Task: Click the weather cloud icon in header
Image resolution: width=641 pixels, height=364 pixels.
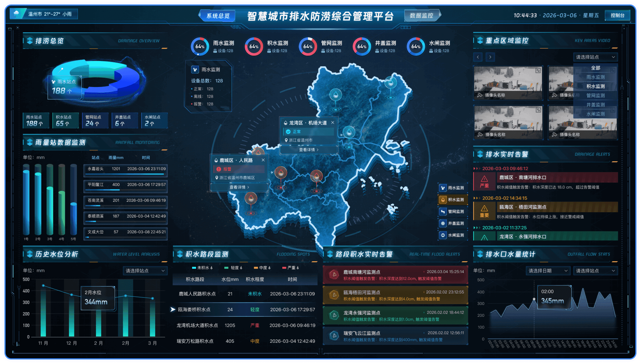Action: pos(16,14)
